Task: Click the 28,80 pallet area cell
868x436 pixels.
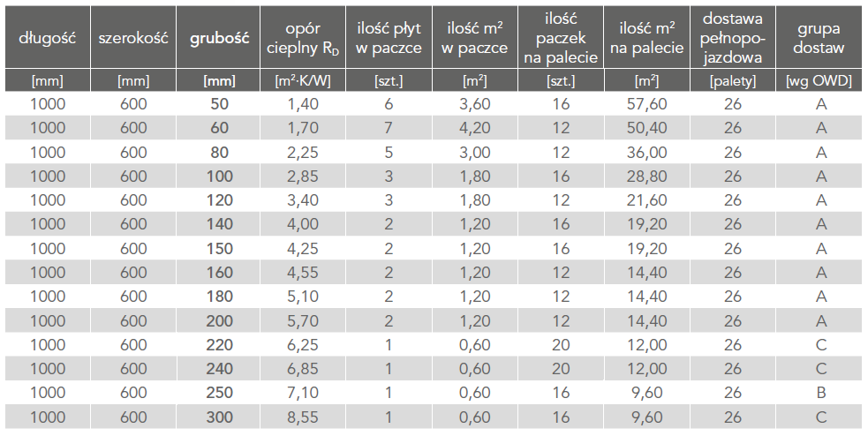Action: coord(647,176)
